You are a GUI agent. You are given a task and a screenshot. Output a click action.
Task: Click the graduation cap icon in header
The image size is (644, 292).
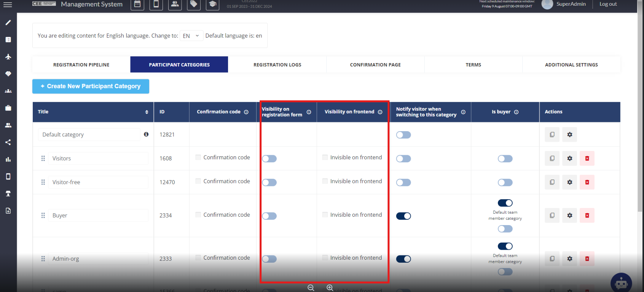212,4
